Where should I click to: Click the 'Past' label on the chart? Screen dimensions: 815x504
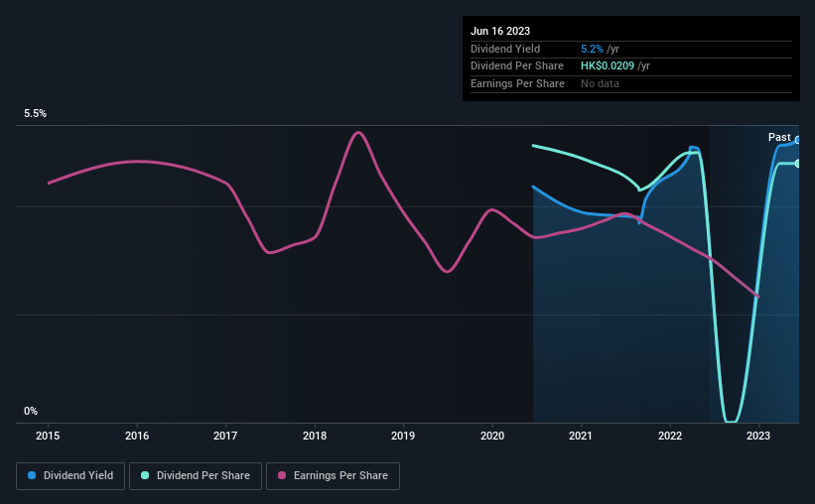pos(779,138)
